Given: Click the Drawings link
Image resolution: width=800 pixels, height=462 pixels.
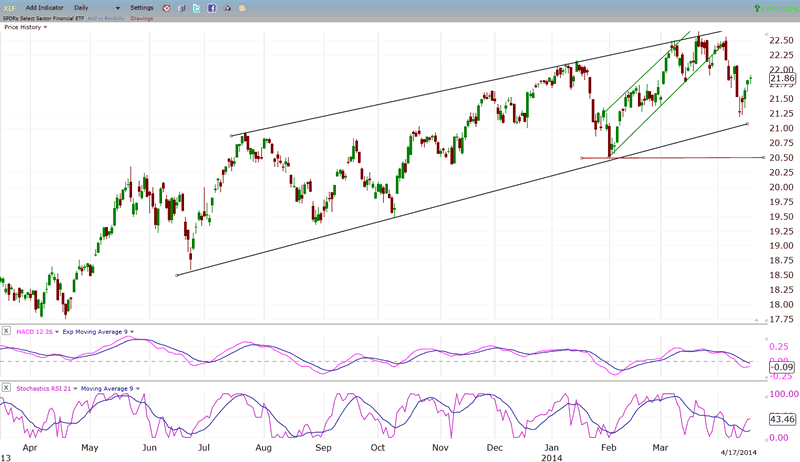Looking at the screenshot, I should pyautogui.click(x=142, y=18).
